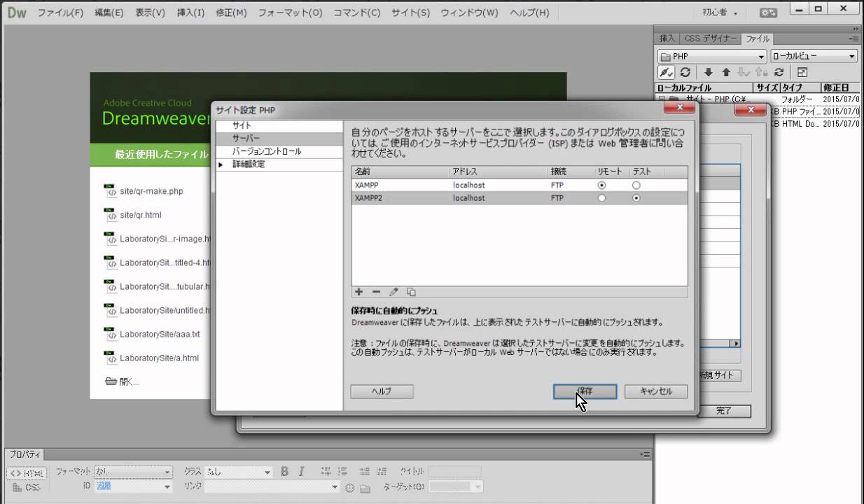Image resolution: width=864 pixels, height=504 pixels.
Task: Open the workspace switcher dropdown
Action: tap(720, 13)
